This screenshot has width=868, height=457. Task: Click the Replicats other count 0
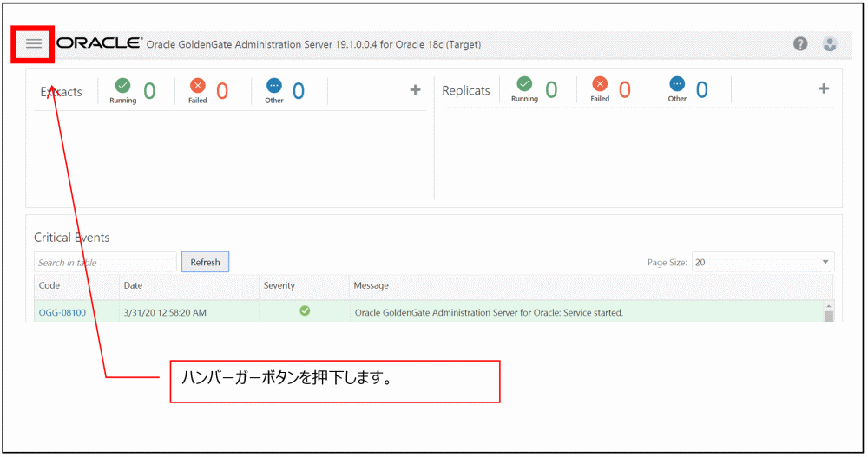[702, 89]
